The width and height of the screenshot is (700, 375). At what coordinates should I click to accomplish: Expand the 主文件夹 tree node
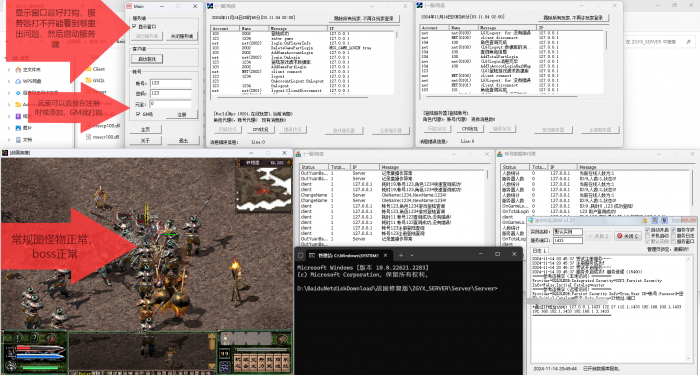pyautogui.click(x=8, y=70)
